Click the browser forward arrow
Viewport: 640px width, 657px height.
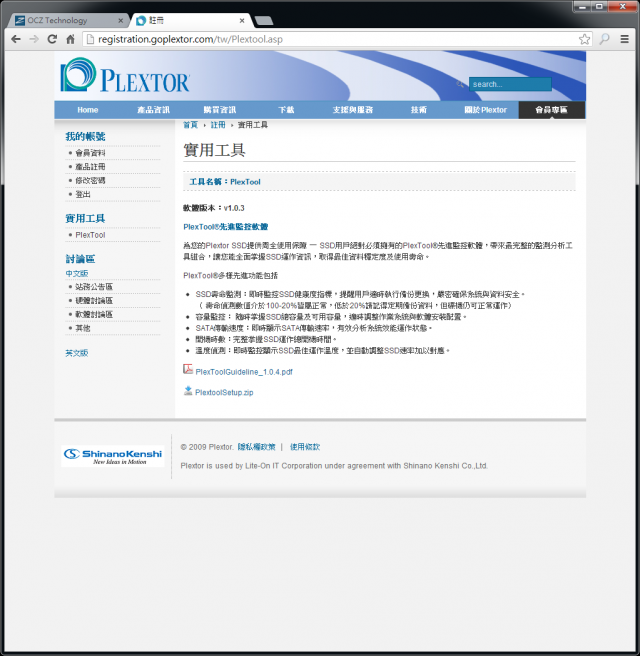coord(34,39)
